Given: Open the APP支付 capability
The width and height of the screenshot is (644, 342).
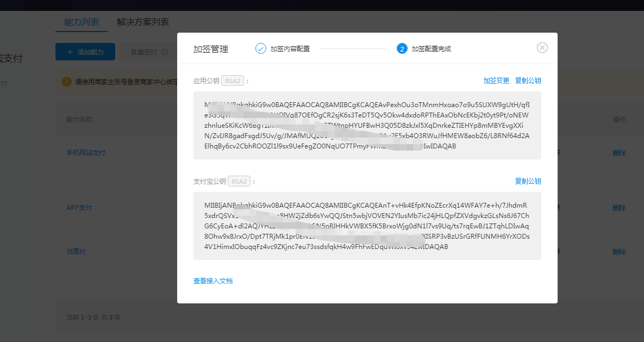Looking at the screenshot, I should click(79, 208).
